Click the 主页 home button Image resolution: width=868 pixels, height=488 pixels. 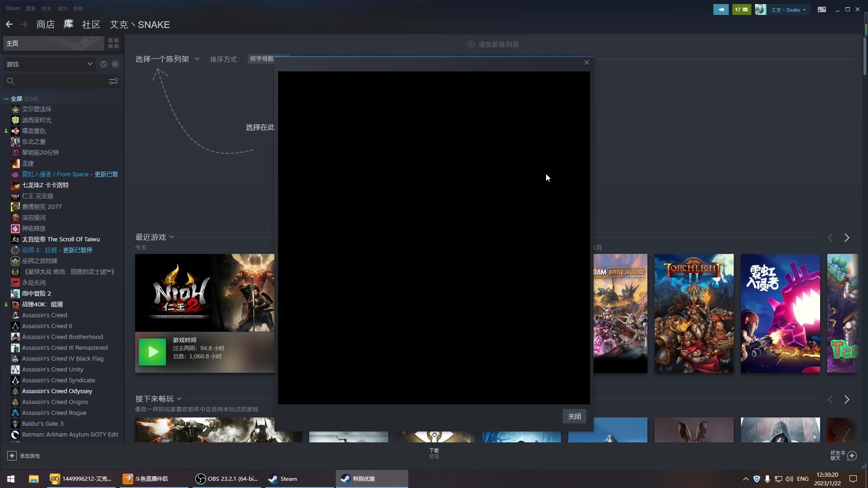click(x=54, y=43)
